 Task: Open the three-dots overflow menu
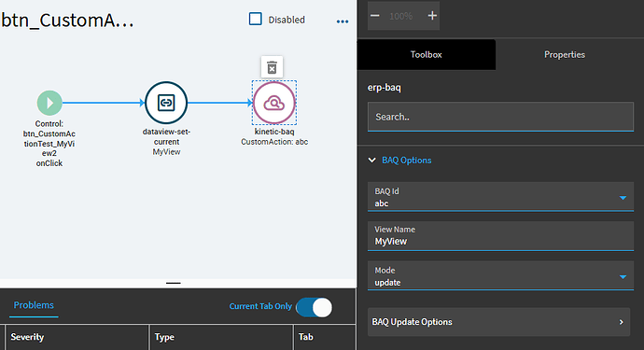tap(343, 21)
